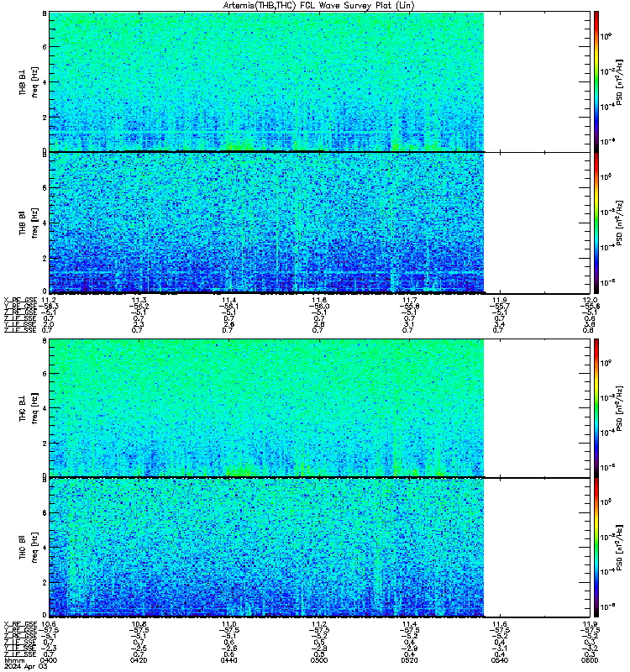Click the "X_RE_GSE" row label under the THC panels
Screen dimensions: 630x672
click(20, 624)
